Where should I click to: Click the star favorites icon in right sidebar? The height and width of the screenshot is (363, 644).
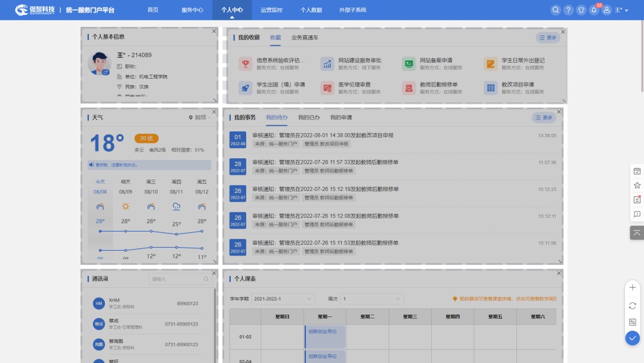click(637, 186)
